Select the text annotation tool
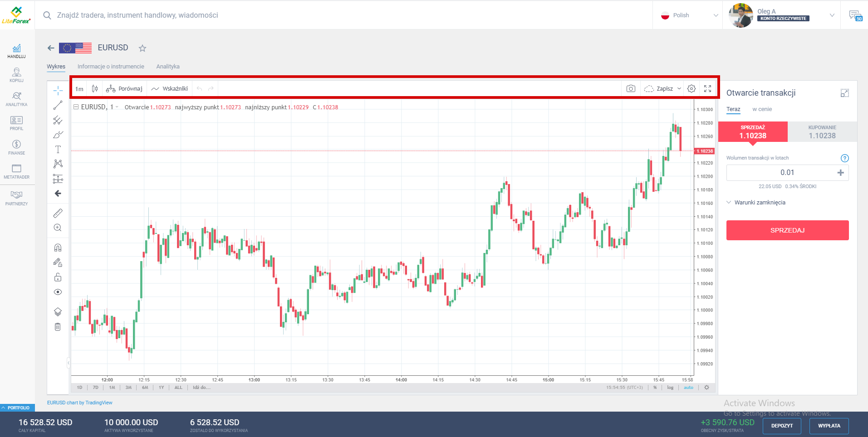Screen dimensions: 868x437 (58, 149)
